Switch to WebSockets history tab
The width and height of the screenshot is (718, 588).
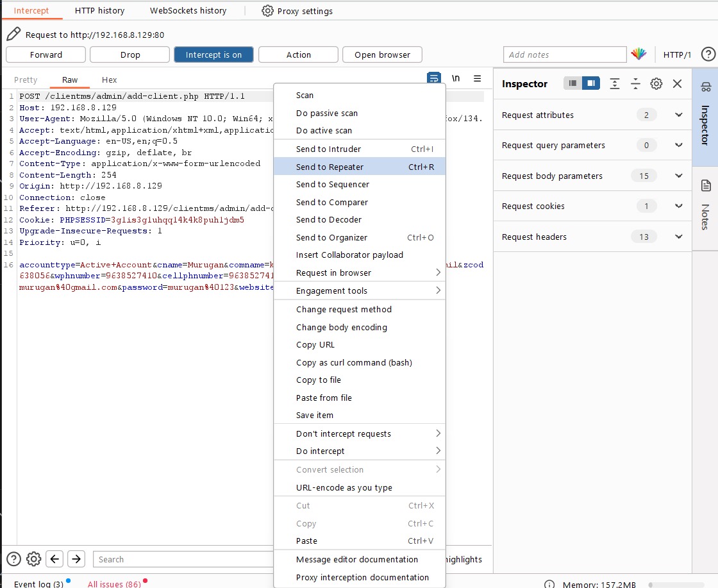pos(188,10)
